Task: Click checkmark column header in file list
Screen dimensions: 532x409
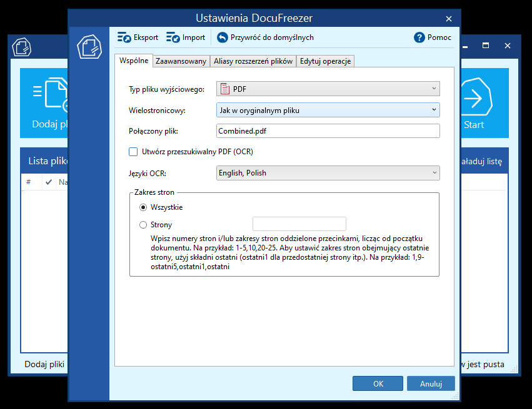Action: point(49,182)
